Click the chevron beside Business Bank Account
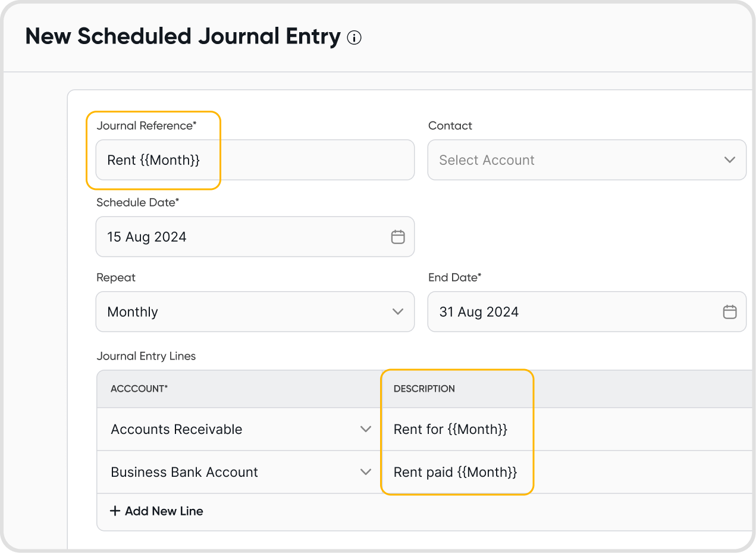756x553 pixels. coord(366,472)
